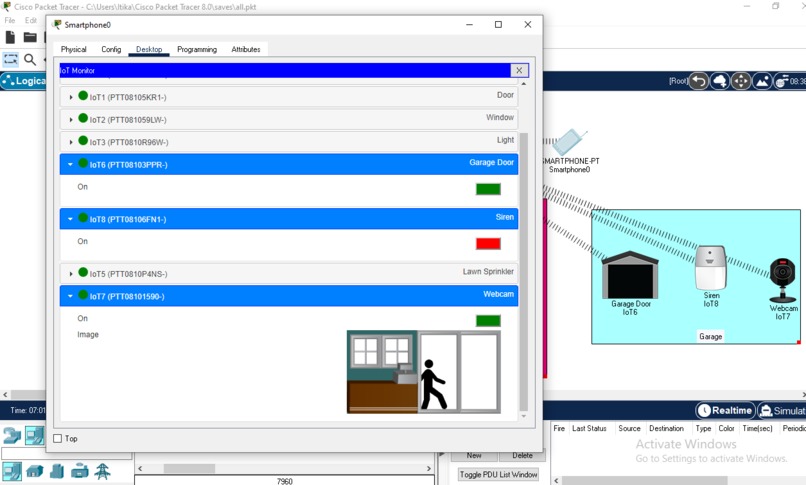The width and height of the screenshot is (806, 485).
Task: Click the Color column header
Action: coord(726,428)
